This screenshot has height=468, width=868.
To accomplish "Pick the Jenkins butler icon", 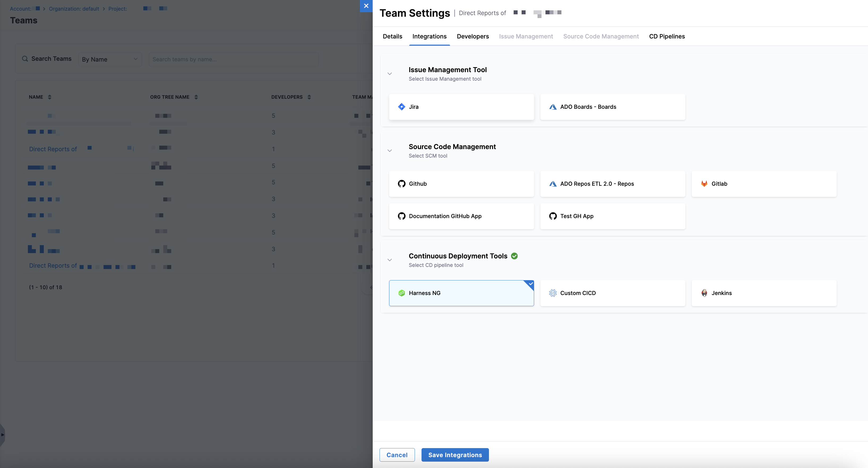I will tap(704, 293).
